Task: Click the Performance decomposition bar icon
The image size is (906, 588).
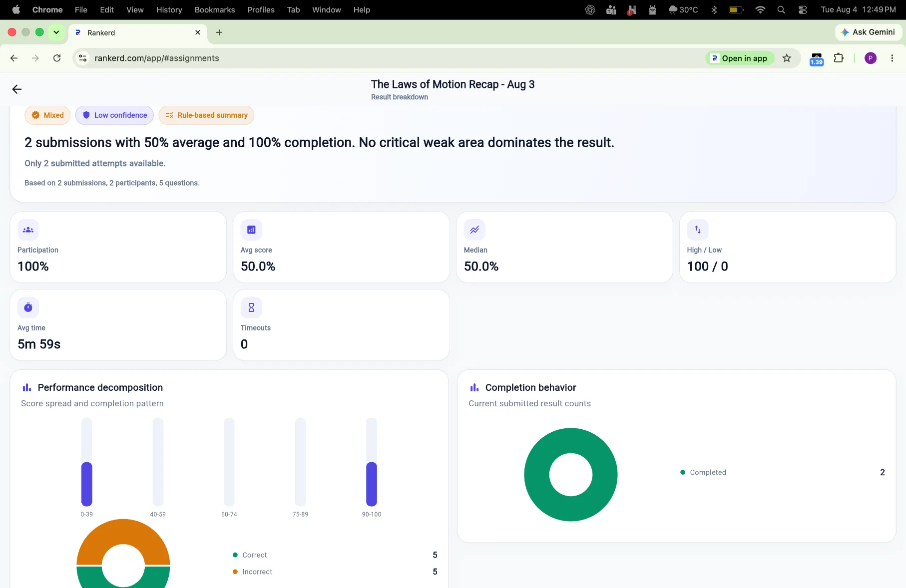Action: [27, 387]
